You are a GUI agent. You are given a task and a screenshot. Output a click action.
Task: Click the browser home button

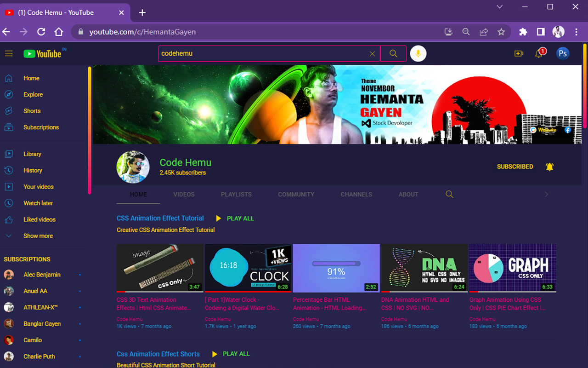pyautogui.click(x=59, y=32)
